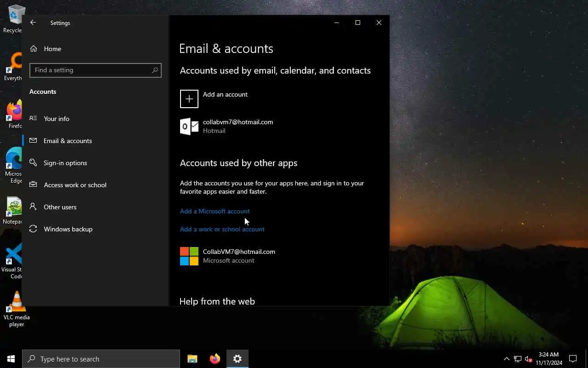Click the Microsoft logo next to CollabVM7 account
588x368 pixels.
189,256
